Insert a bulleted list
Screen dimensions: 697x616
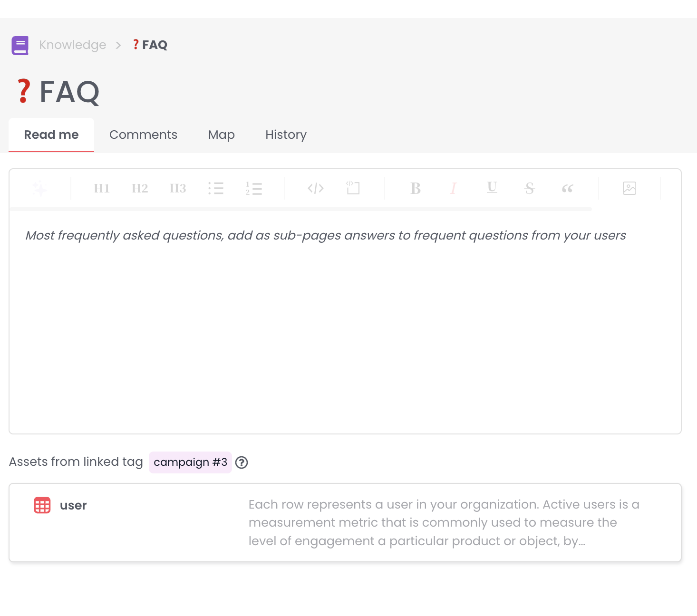216,188
